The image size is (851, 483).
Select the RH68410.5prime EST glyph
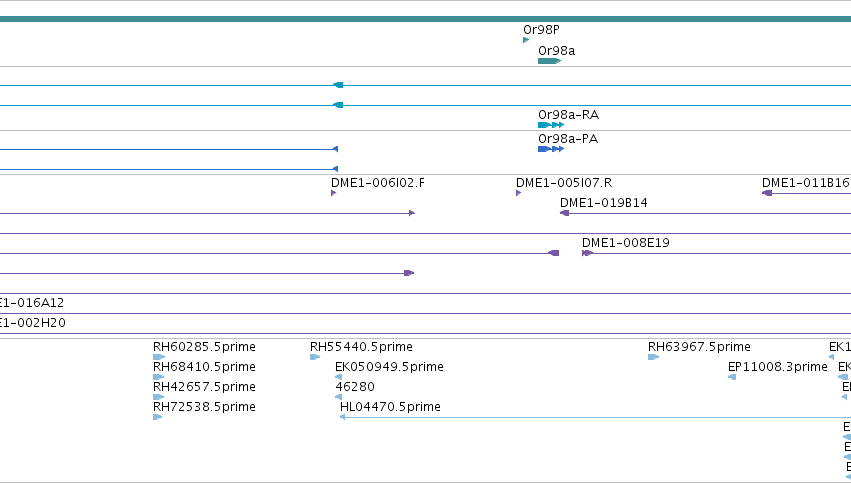click(158, 377)
